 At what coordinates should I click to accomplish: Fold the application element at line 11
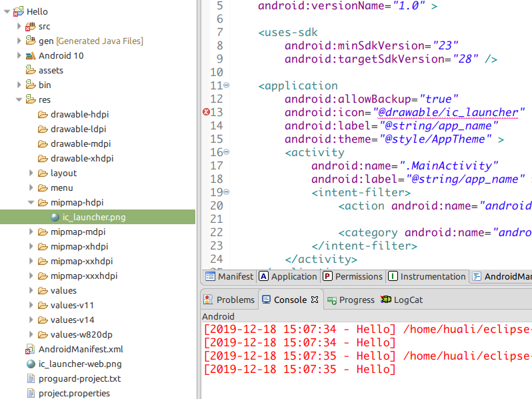(x=226, y=85)
